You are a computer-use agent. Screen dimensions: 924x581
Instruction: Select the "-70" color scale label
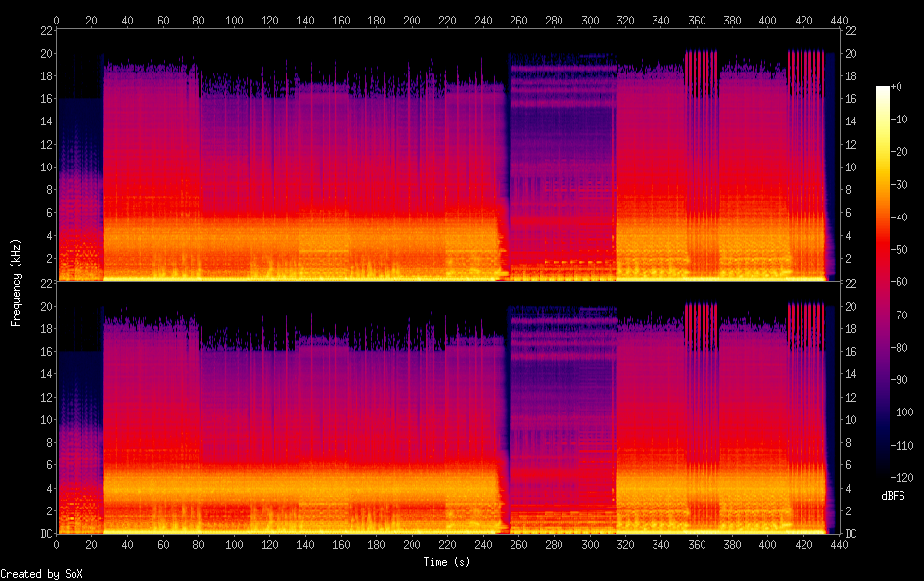900,315
